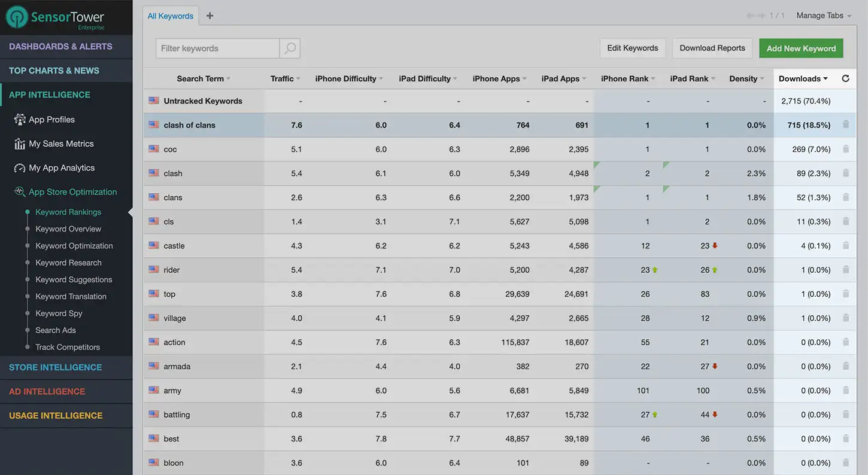This screenshot has width=868, height=475.
Task: Open Top Charts & News section
Action: 66,71
